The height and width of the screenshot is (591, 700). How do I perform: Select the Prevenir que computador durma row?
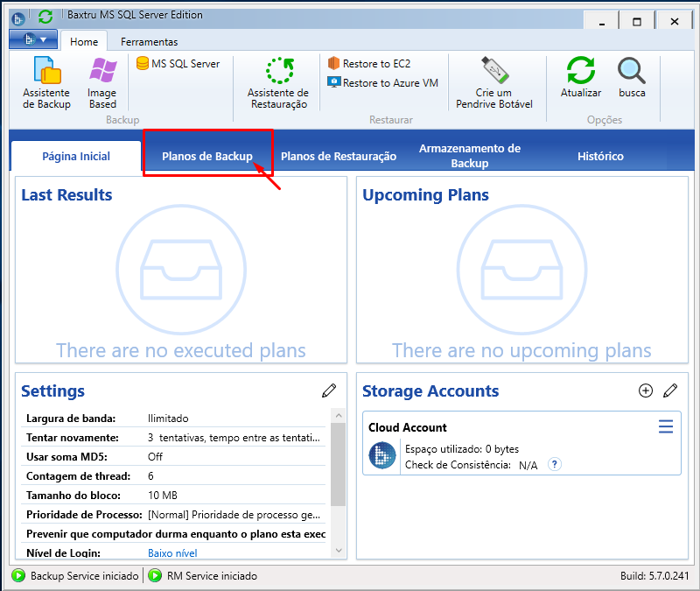(x=173, y=533)
